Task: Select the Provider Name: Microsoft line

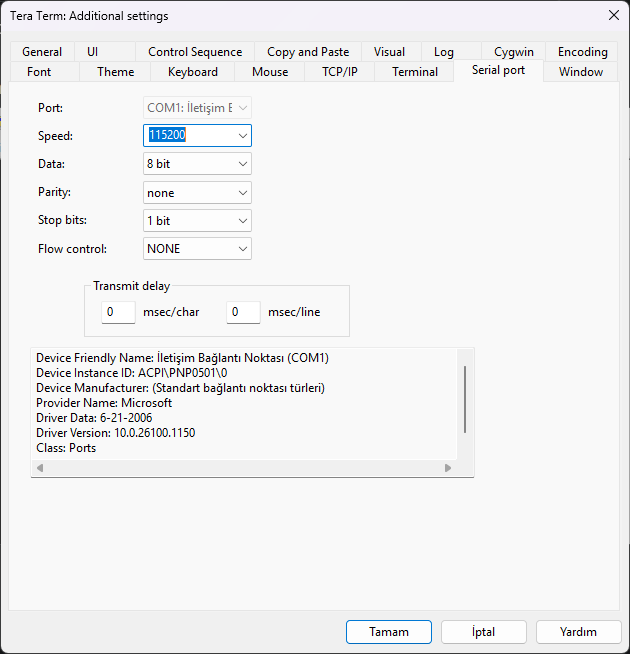Action: (x=104, y=403)
